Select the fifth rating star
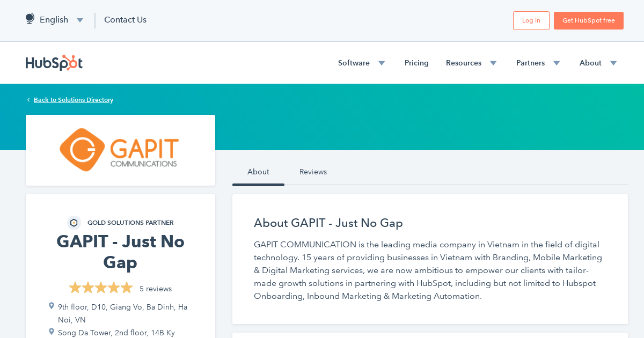The image size is (644, 338). point(127,288)
